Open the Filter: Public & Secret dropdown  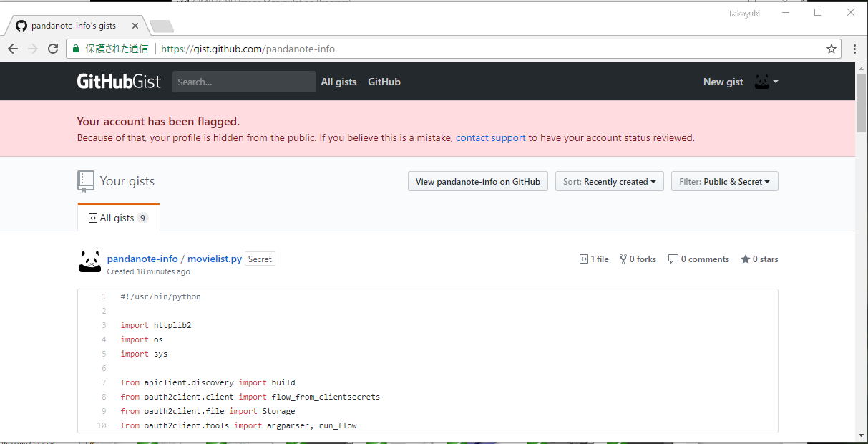724,181
